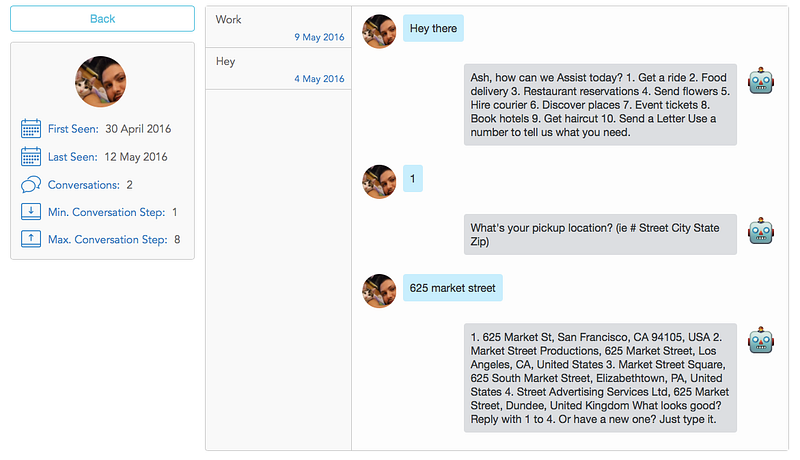Image resolution: width=800 pixels, height=460 pixels.
Task: Click the '625 market street' message bubble
Action: click(452, 288)
